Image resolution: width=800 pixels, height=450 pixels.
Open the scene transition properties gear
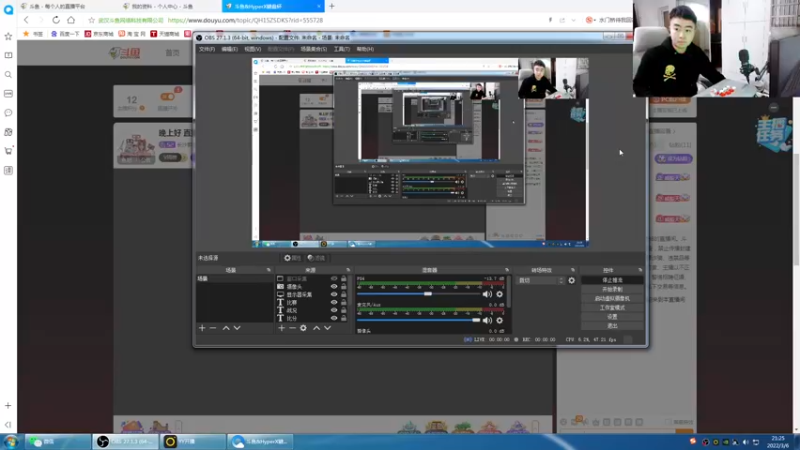tap(571, 281)
